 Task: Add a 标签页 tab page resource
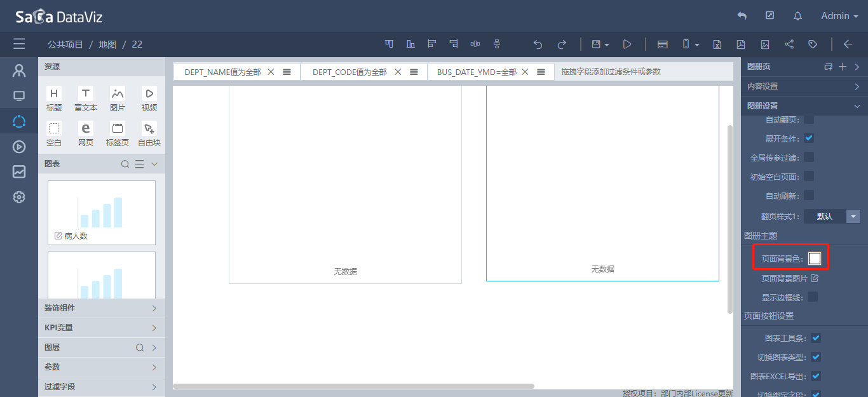118,134
